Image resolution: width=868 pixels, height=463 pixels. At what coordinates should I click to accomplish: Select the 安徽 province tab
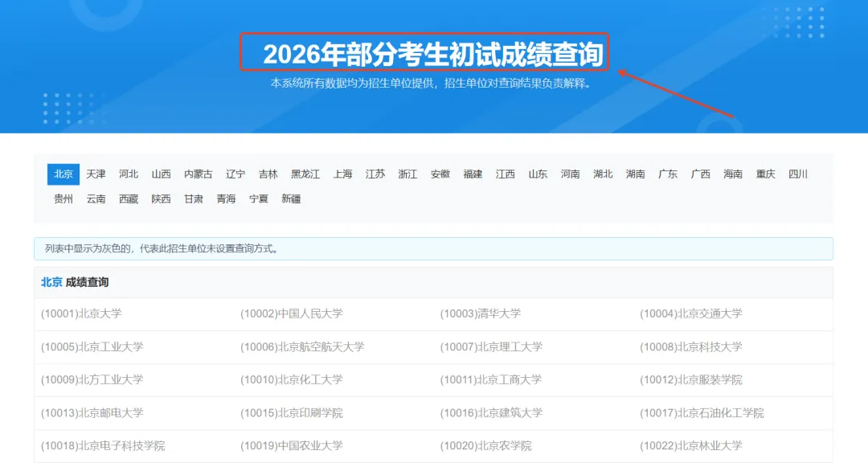point(440,174)
